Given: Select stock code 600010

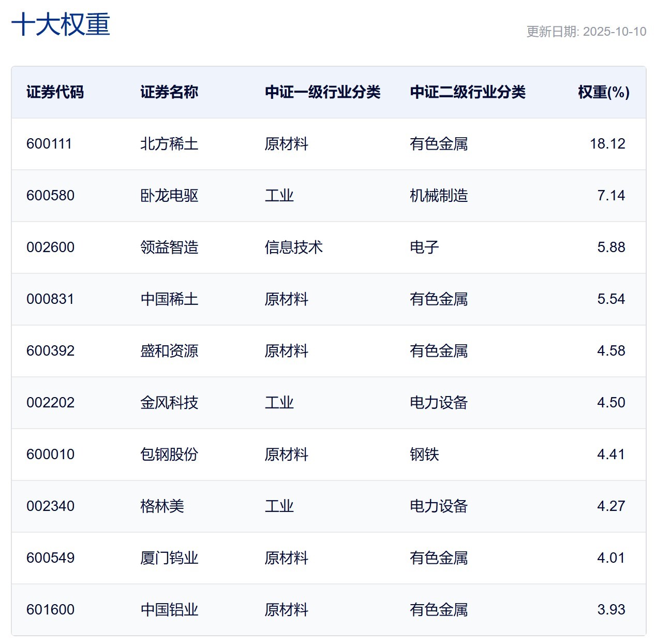Looking at the screenshot, I should pyautogui.click(x=50, y=455).
